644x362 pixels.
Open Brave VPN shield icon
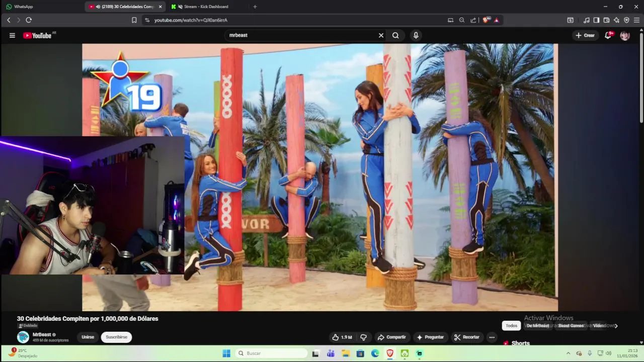[x=626, y=20]
